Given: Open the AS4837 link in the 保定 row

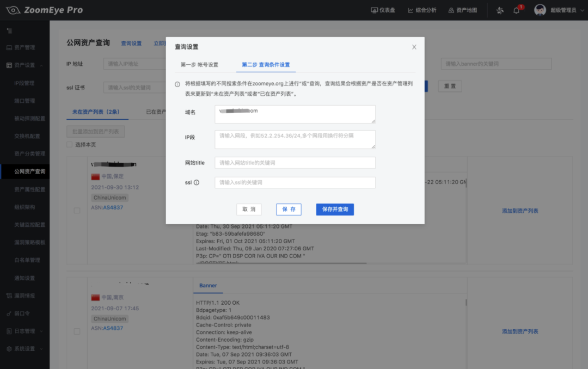Looking at the screenshot, I should click(113, 207).
